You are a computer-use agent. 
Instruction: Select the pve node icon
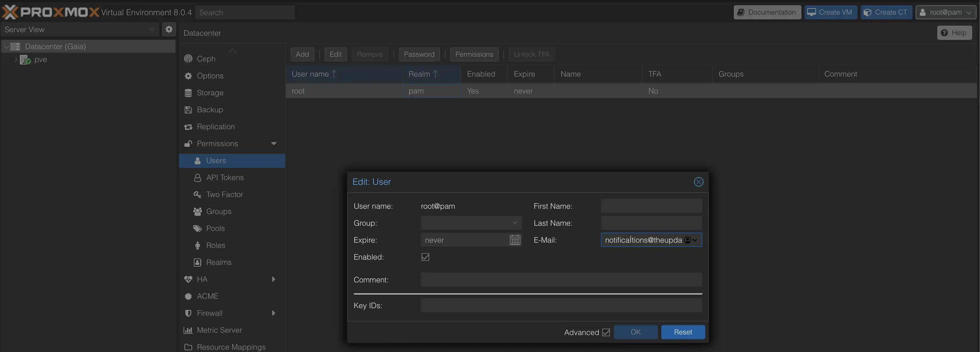(x=25, y=60)
